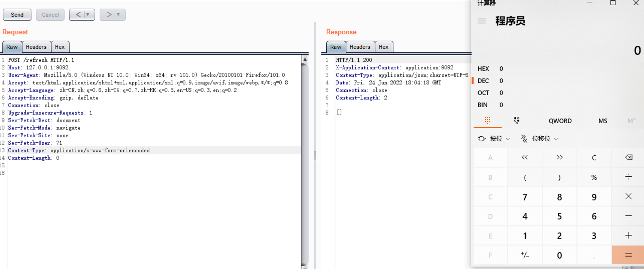
Task: Click the scroll up arrow in request editor
Action: click(305, 59)
